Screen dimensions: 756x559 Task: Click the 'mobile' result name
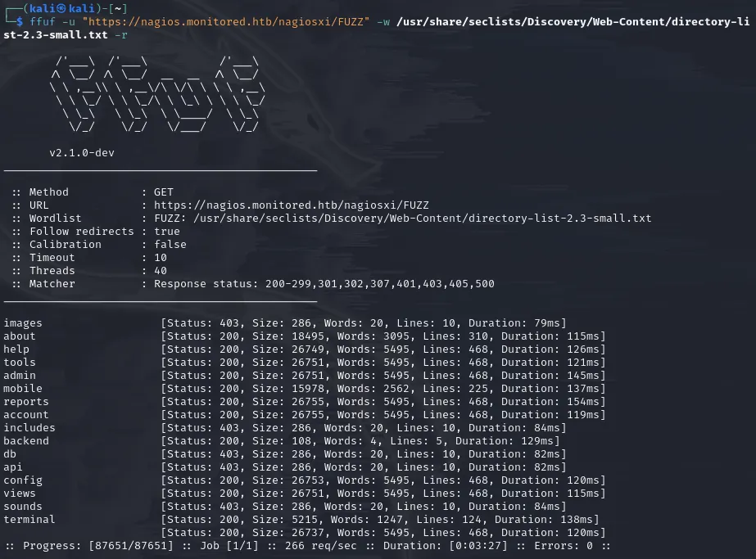(23, 389)
